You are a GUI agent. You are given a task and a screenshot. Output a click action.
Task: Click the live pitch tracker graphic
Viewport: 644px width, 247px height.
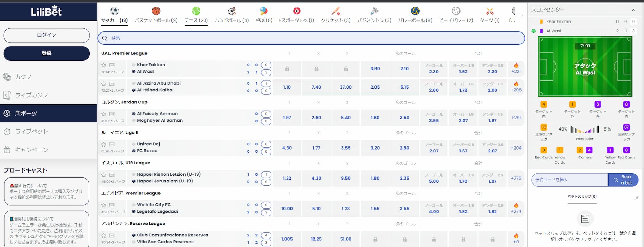pyautogui.click(x=585, y=66)
